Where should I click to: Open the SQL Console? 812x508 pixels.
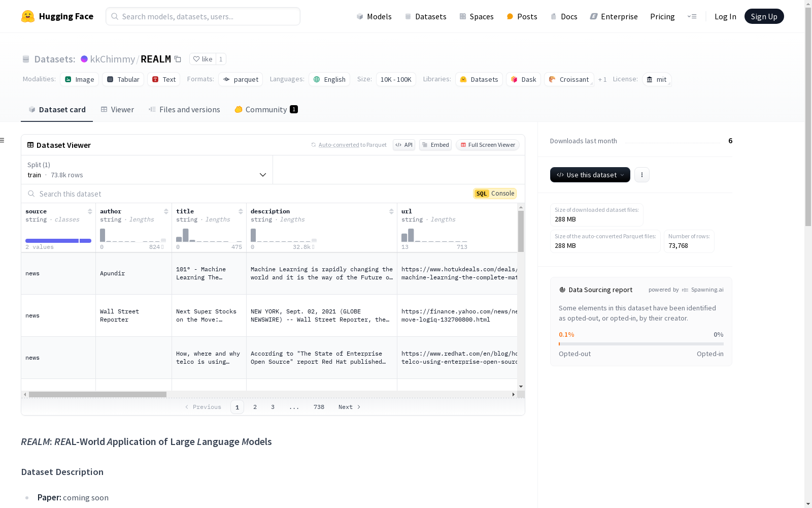(x=495, y=194)
